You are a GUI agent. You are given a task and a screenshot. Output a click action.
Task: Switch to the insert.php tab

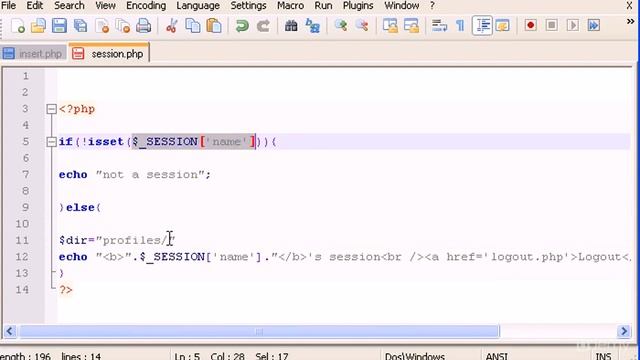coord(33,53)
